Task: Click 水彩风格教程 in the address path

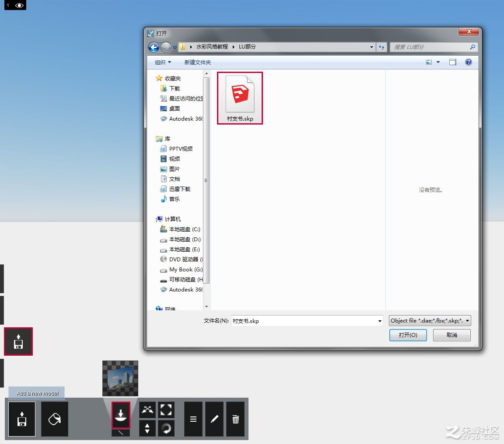Action: point(212,47)
